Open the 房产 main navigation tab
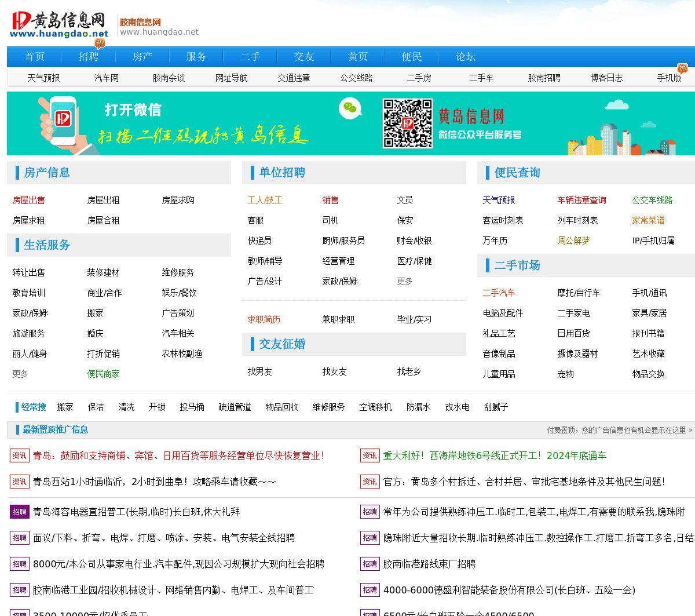The width and height of the screenshot is (695, 616). (x=142, y=57)
